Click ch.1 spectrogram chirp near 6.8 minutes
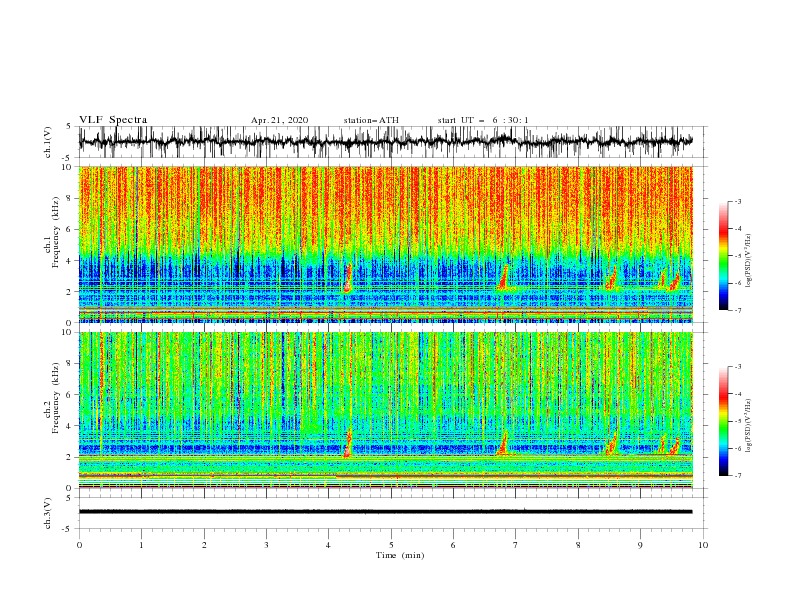The width and height of the screenshot is (792, 612). point(503,278)
